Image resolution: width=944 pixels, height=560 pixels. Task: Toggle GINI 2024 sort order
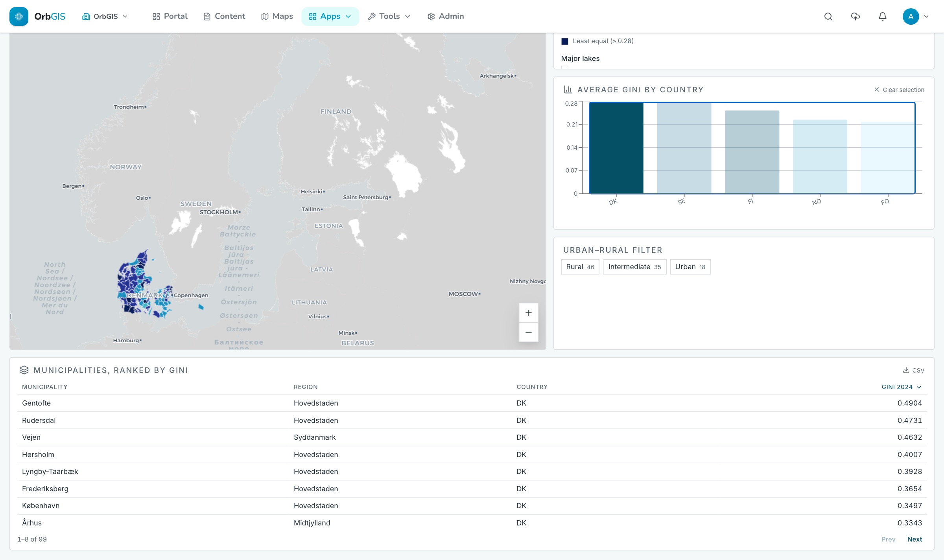(902, 387)
